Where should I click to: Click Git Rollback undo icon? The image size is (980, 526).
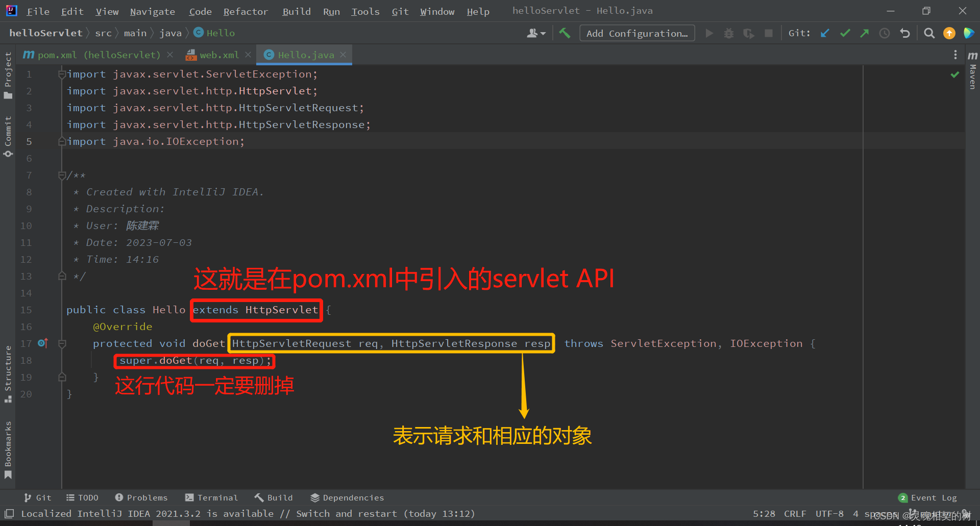(905, 33)
